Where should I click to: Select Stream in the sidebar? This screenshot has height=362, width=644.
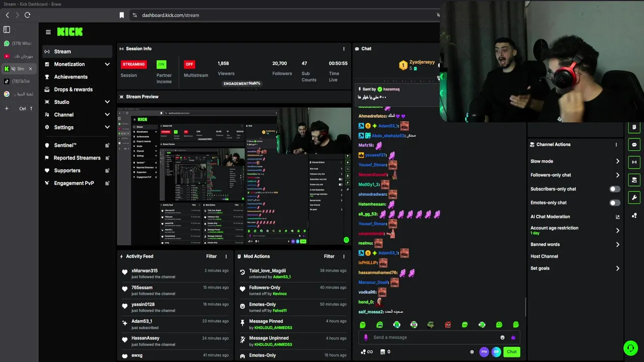coord(77,51)
